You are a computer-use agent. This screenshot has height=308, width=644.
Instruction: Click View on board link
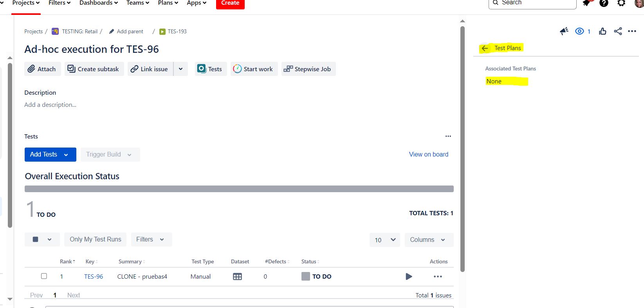point(429,155)
